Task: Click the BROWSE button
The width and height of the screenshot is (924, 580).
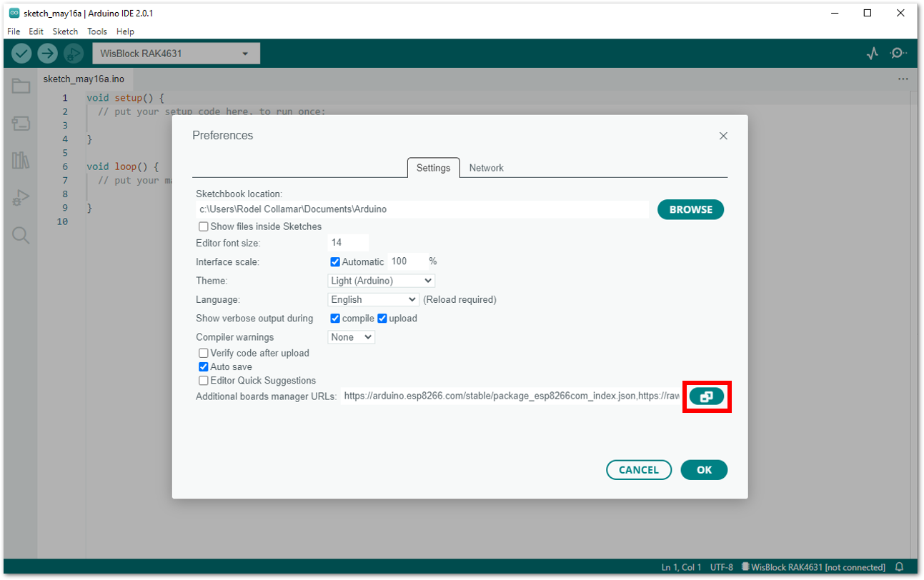Action: [690, 209]
